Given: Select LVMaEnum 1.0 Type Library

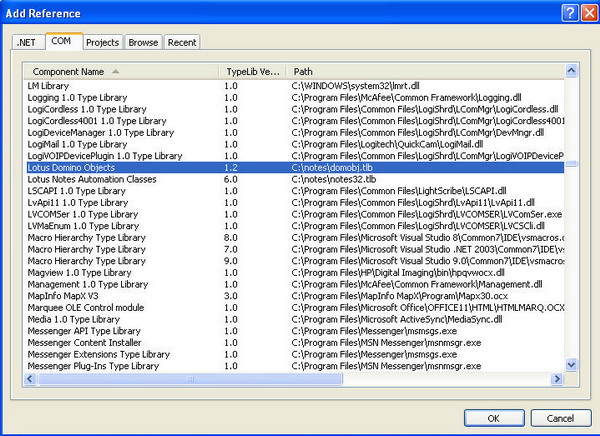Looking at the screenshot, I should [295, 226].
